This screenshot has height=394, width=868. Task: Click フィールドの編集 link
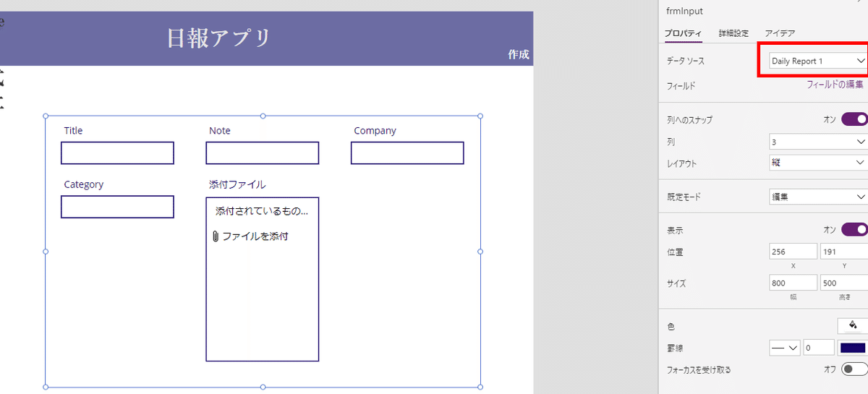[x=835, y=85]
